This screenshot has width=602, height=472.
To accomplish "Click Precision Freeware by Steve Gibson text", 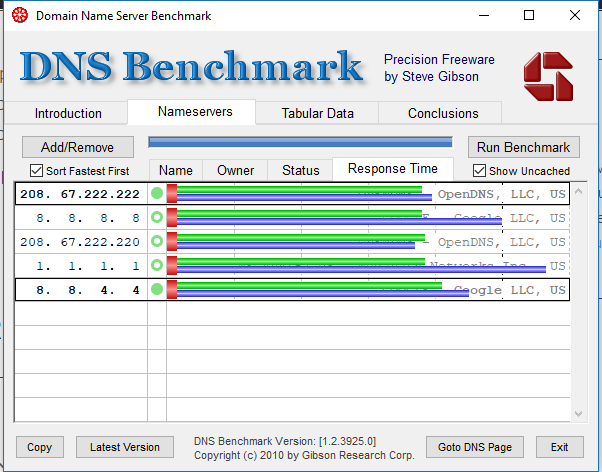I will pos(439,68).
